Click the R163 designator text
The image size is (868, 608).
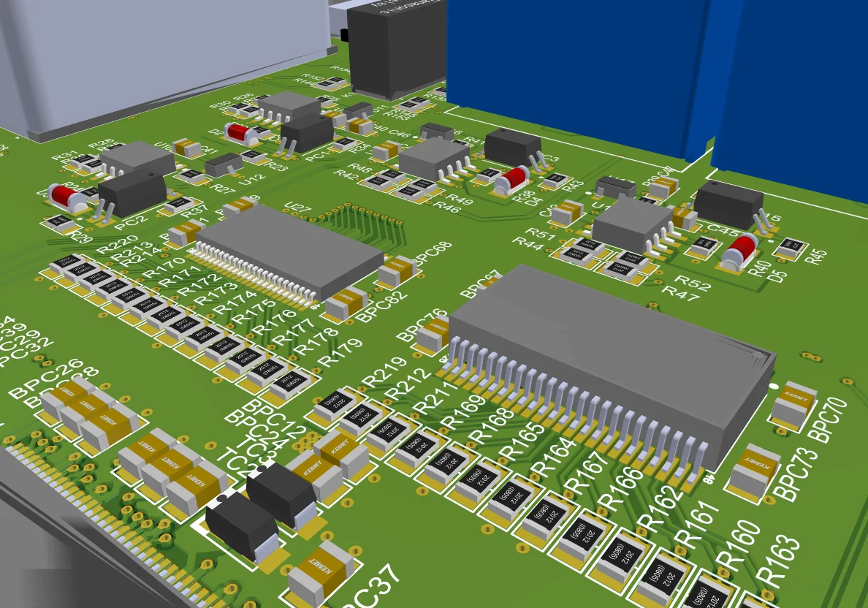tap(779, 561)
